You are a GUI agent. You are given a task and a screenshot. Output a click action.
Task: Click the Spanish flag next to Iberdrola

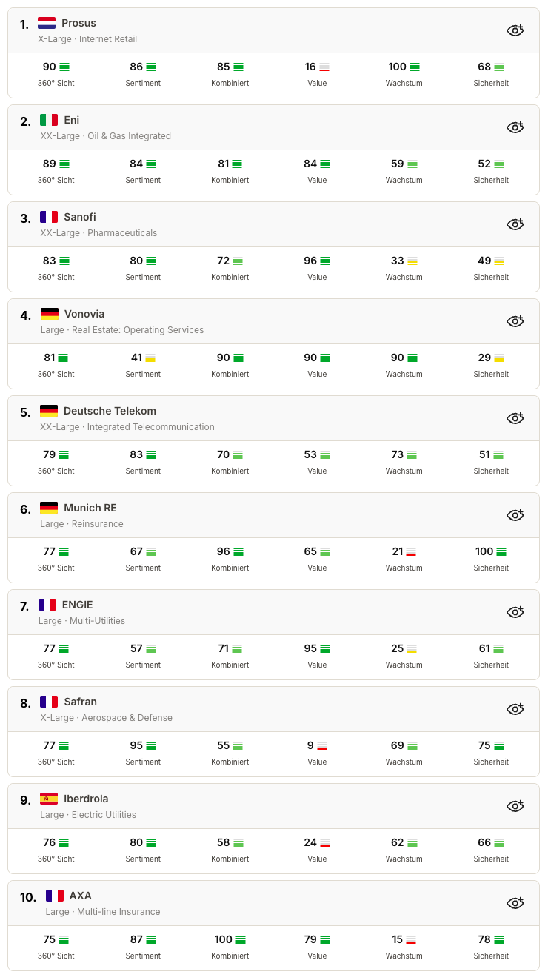(x=49, y=799)
